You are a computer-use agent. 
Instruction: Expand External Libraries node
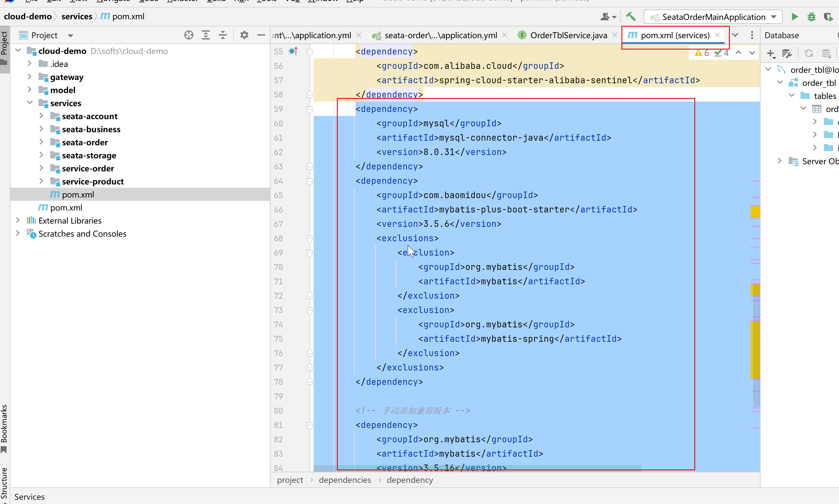(18, 220)
